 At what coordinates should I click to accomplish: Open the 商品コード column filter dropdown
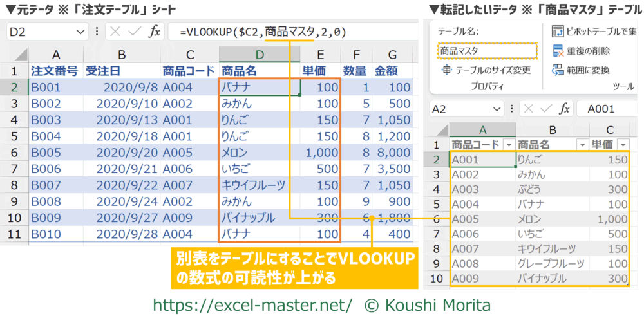pos(509,145)
